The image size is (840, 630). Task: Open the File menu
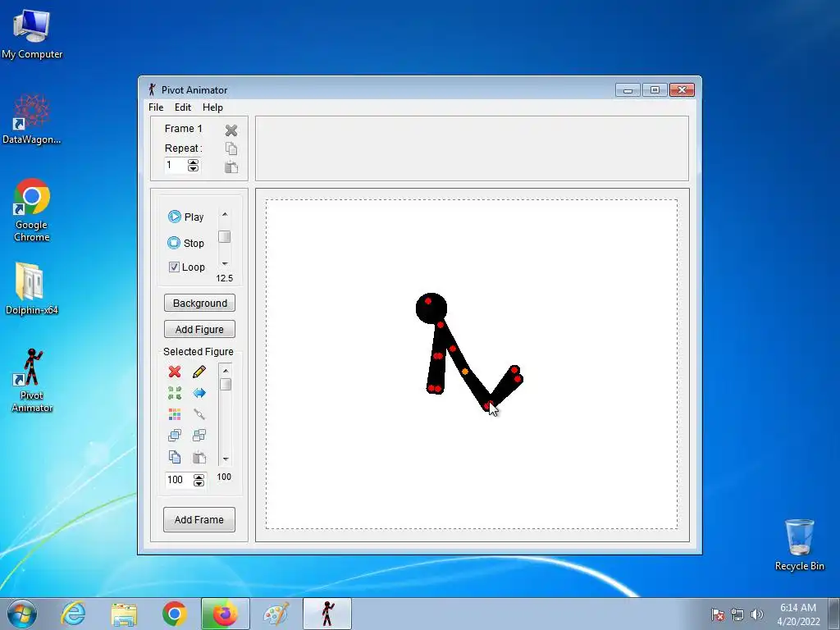(156, 107)
